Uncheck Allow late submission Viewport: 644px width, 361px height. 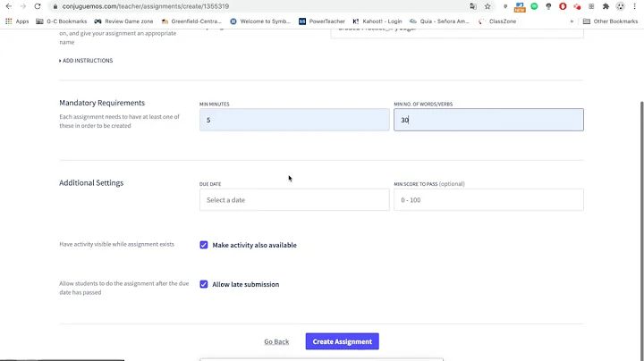pos(204,284)
